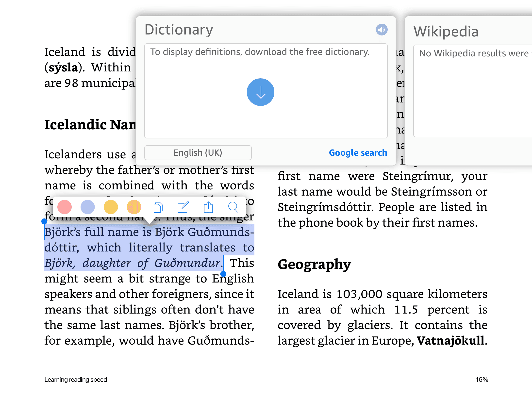Play dictionary audio pronunciation speaker icon
This screenshot has height=399, width=532.
point(382,30)
